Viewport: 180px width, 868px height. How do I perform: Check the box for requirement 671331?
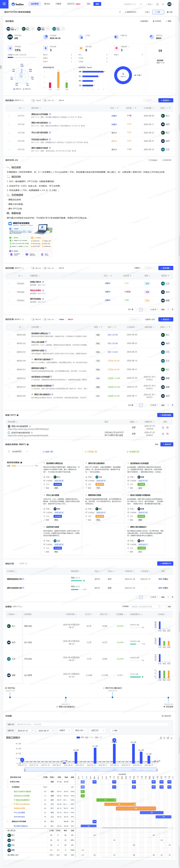tap(9, 116)
